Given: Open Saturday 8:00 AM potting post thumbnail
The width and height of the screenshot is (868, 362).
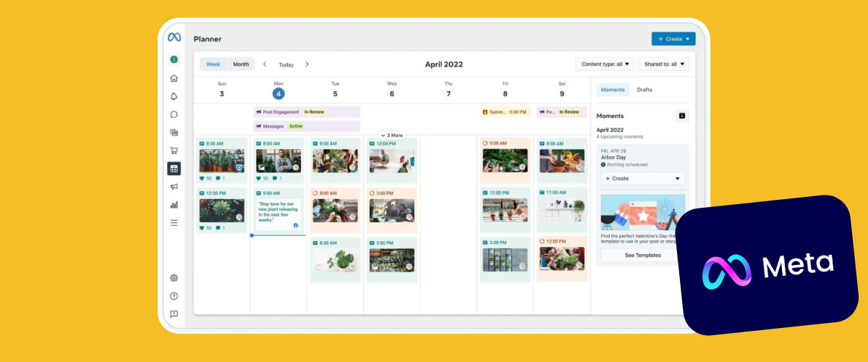Looking at the screenshot, I should pos(562,161).
